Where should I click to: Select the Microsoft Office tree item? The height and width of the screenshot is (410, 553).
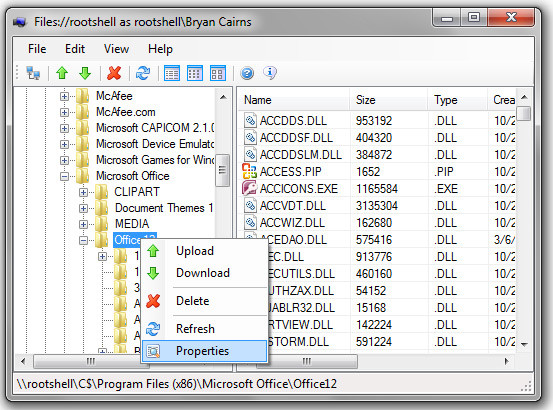(x=133, y=176)
